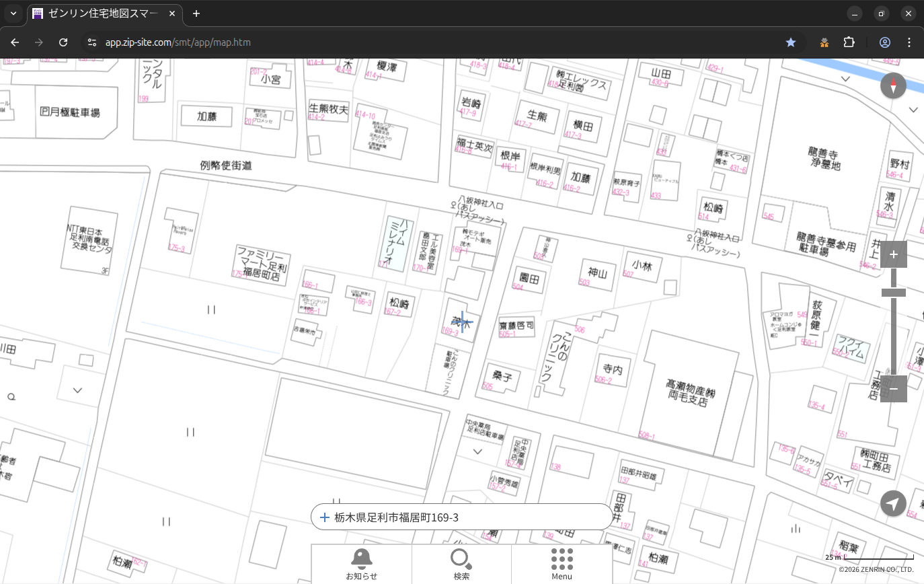
Task: Open お知らせ notifications bell
Action: pyautogui.click(x=361, y=564)
